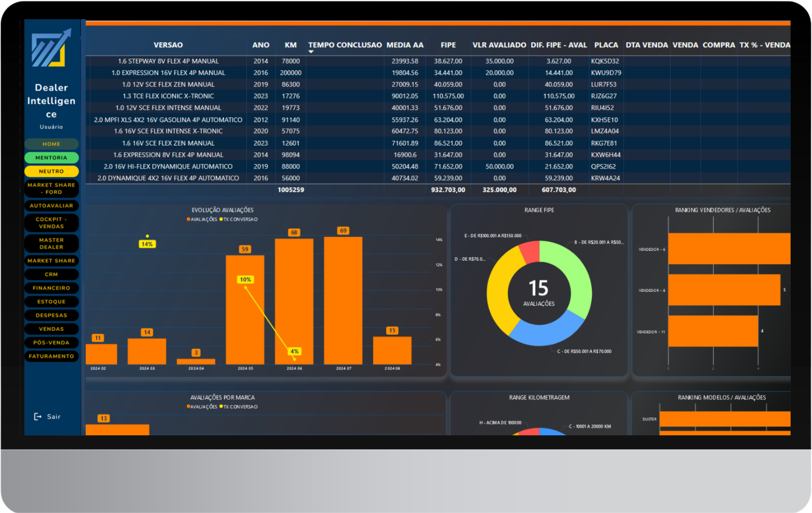Screen dimensions: 812x513
Task: Select the yellow NEUTRO button
Action: pos(51,171)
